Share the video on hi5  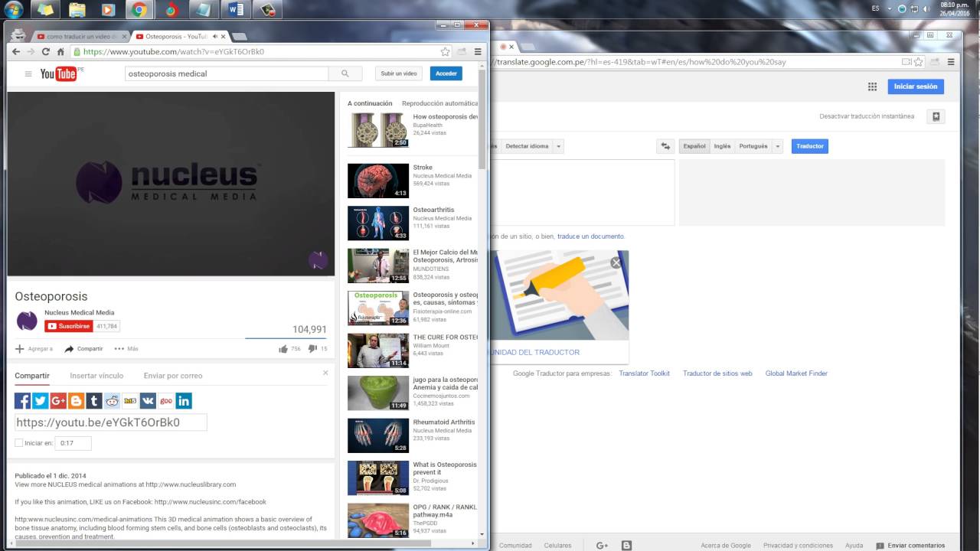[x=130, y=400]
